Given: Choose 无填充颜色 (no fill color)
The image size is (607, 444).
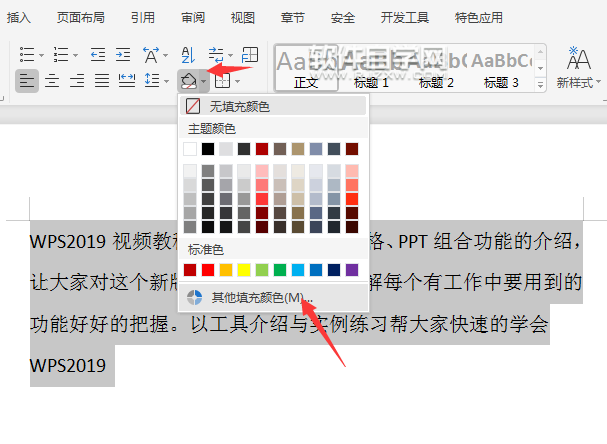Looking at the screenshot, I should coord(273,106).
